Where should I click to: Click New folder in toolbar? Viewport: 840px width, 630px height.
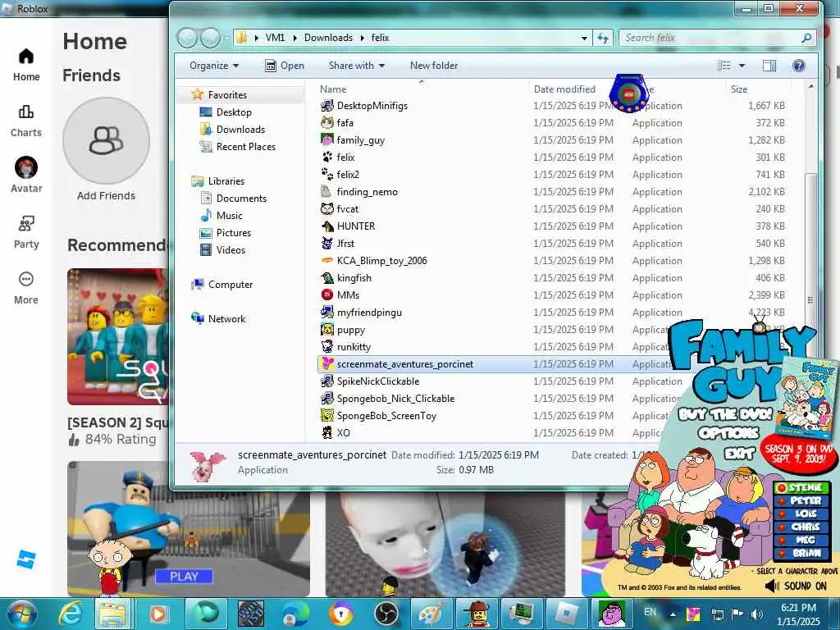coord(434,66)
